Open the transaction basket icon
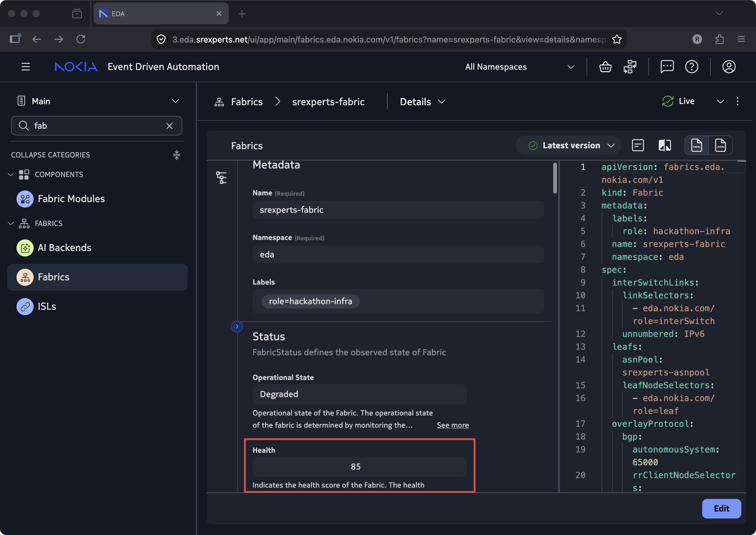This screenshot has width=756, height=535. coord(606,67)
